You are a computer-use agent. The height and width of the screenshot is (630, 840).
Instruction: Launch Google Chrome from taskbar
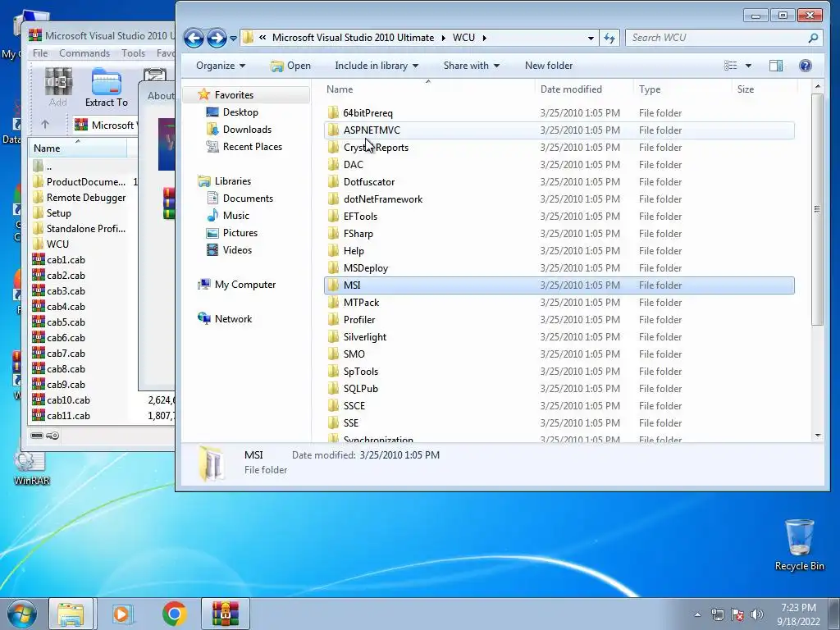(175, 614)
